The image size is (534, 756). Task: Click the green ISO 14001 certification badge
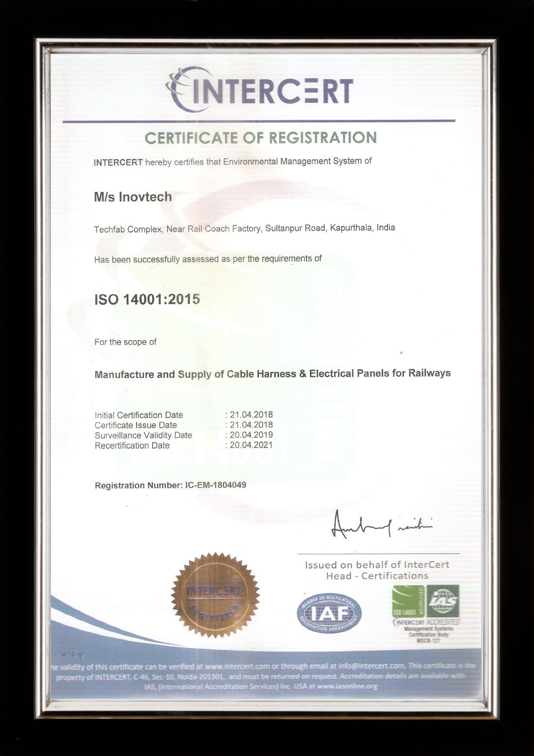click(407, 602)
